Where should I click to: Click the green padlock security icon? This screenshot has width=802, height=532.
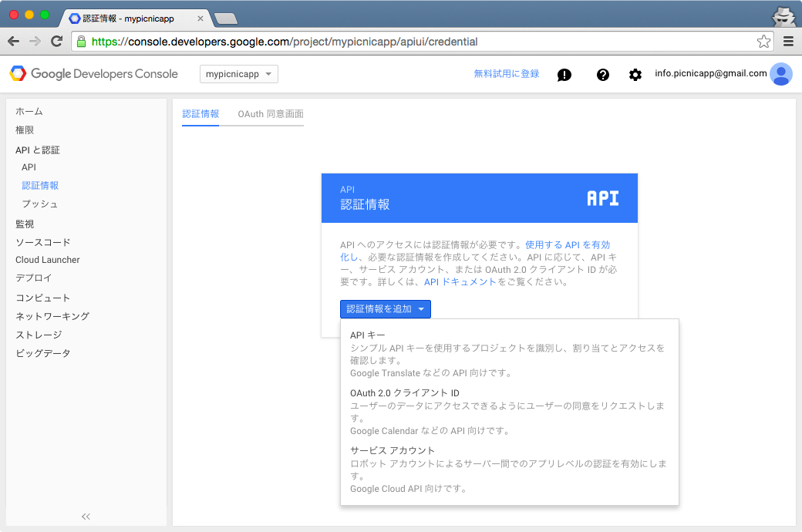click(81, 42)
